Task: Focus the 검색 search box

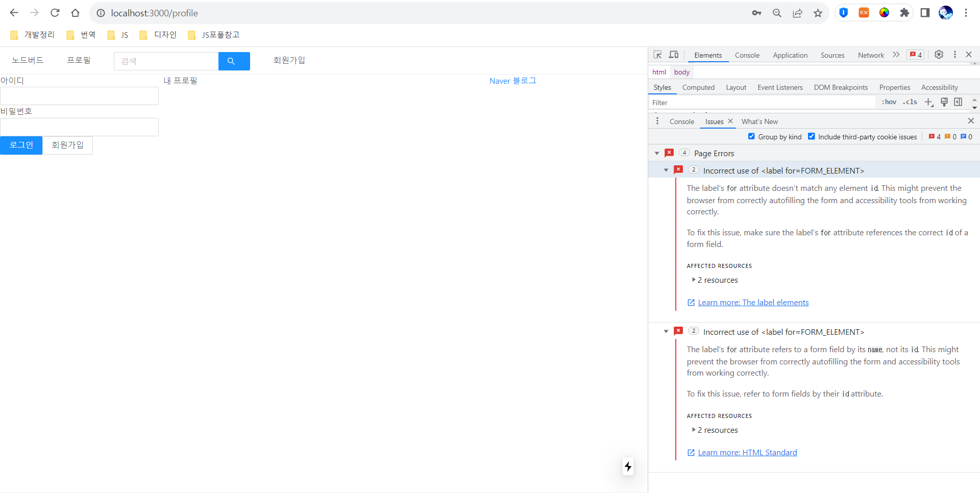Action: [166, 61]
